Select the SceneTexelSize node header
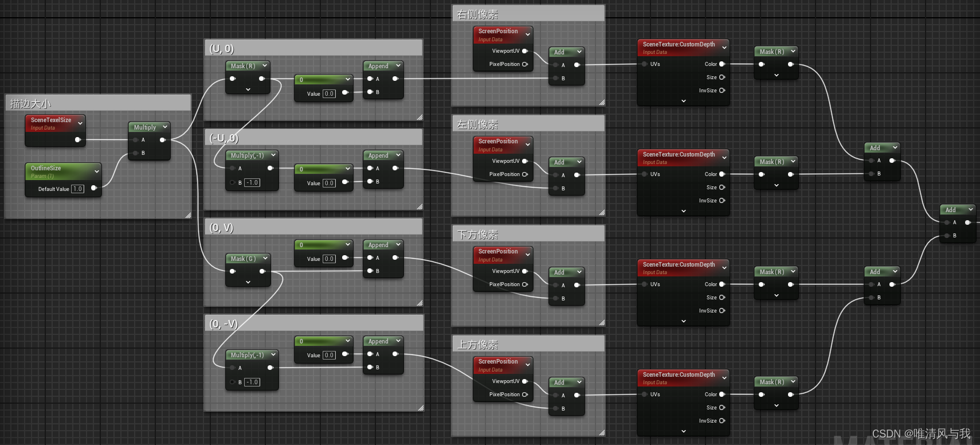 pos(55,123)
